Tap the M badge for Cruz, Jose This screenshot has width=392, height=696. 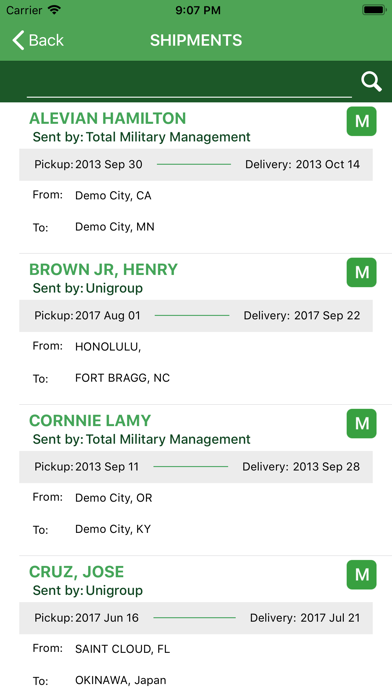(x=361, y=574)
